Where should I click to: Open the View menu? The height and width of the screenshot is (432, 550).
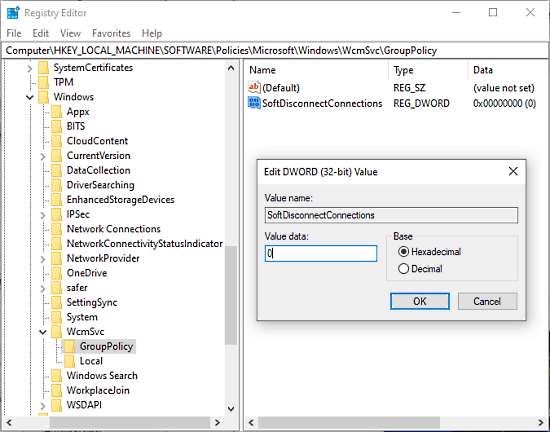click(70, 33)
